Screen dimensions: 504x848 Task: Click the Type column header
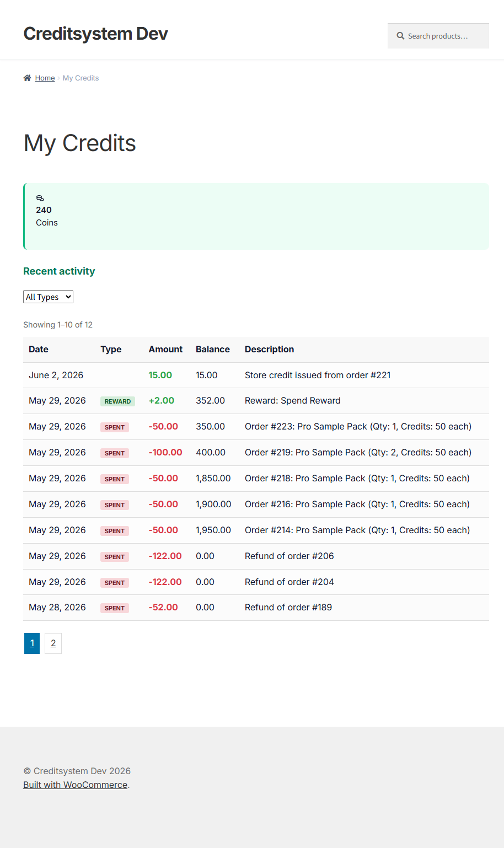pyautogui.click(x=111, y=349)
